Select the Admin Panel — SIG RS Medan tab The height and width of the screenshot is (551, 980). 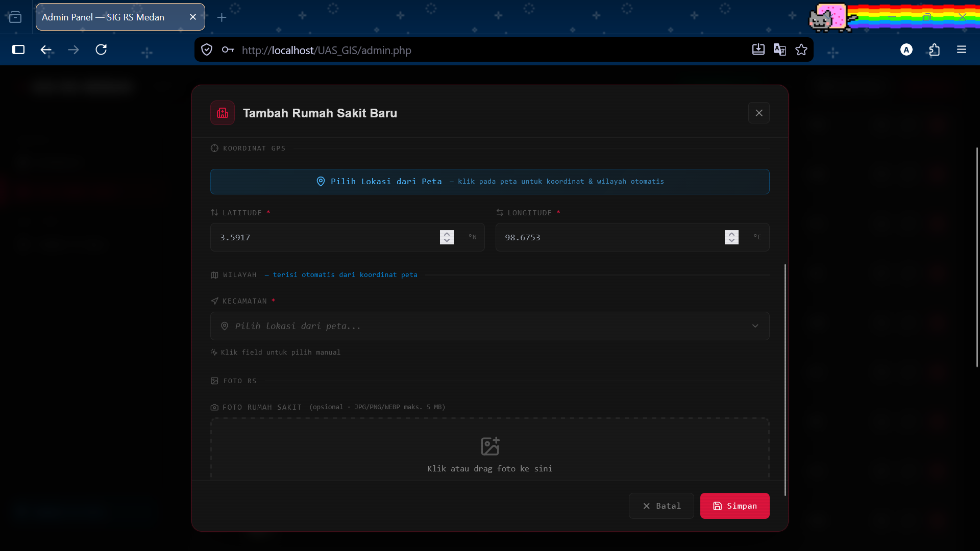120,17
